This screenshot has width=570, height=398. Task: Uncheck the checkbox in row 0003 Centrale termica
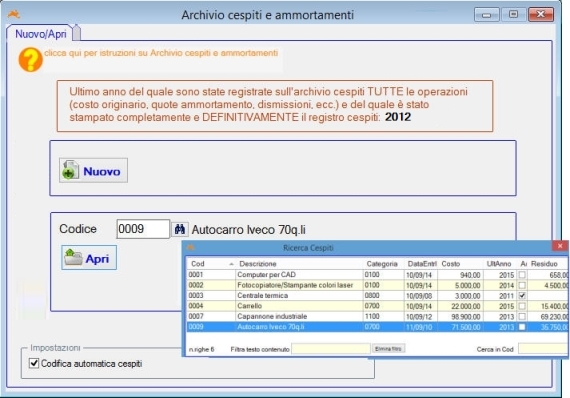tap(522, 296)
